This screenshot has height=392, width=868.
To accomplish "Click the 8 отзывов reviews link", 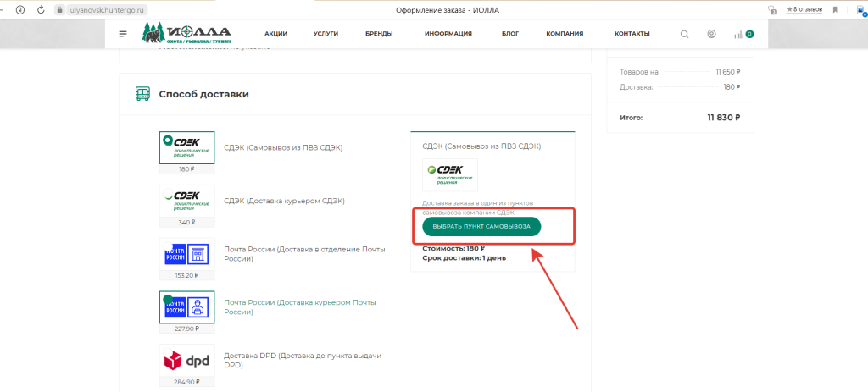I will tap(804, 9).
